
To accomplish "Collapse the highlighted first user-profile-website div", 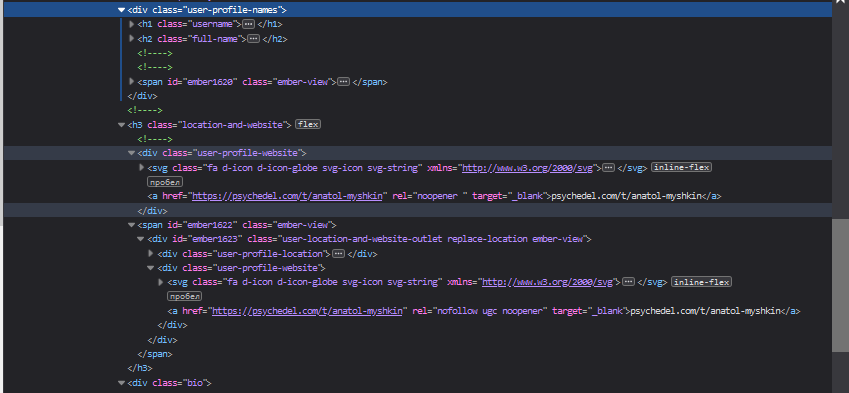I will [132, 153].
